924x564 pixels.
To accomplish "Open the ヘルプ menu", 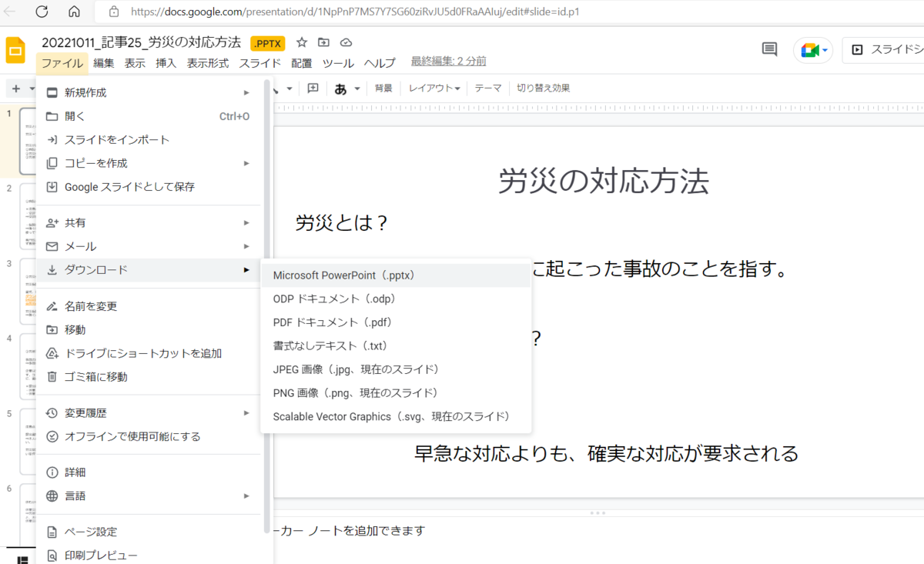I will click(x=380, y=63).
